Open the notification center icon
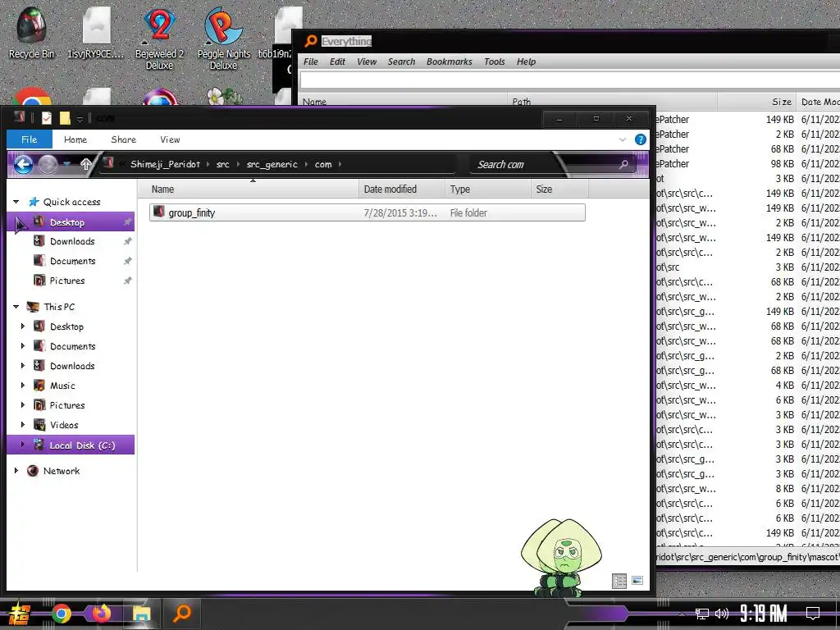 coord(813,614)
